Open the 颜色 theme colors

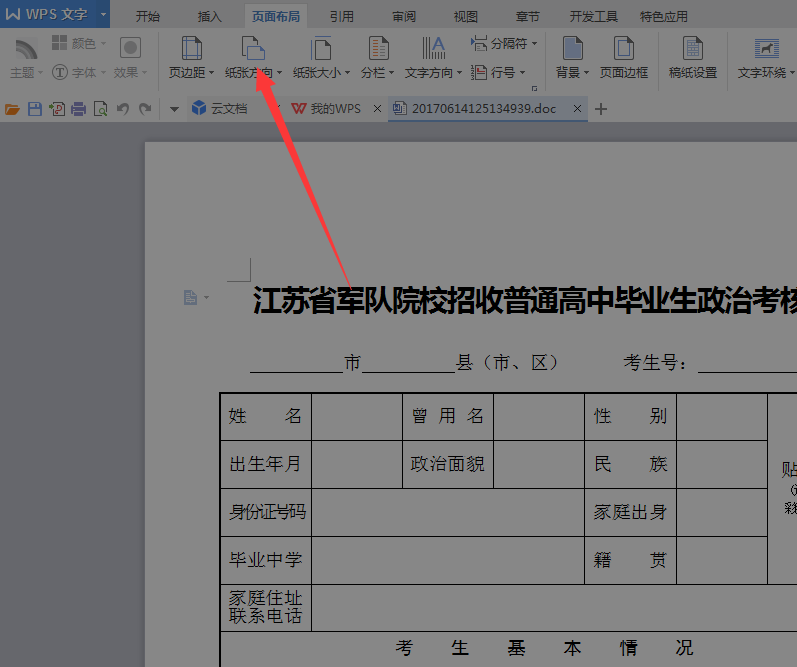79,44
